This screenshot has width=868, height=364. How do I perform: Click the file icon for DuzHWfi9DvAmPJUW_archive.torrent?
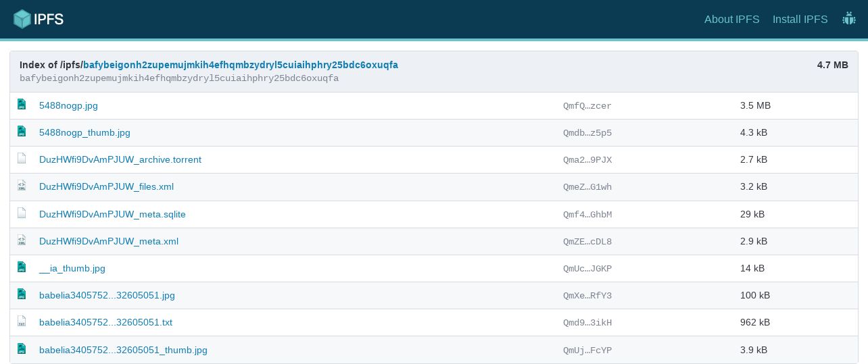pos(22,159)
